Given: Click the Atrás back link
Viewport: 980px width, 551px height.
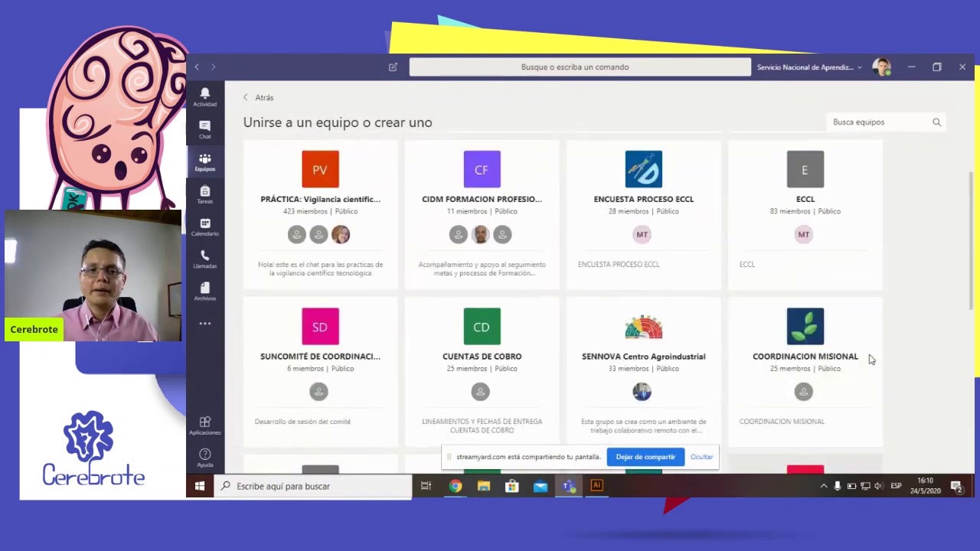Looking at the screenshot, I should pos(258,98).
